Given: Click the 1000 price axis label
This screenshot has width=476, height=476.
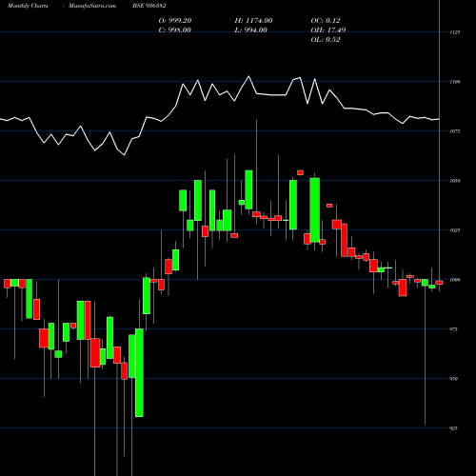Looking at the screenshot, I should (455, 280).
